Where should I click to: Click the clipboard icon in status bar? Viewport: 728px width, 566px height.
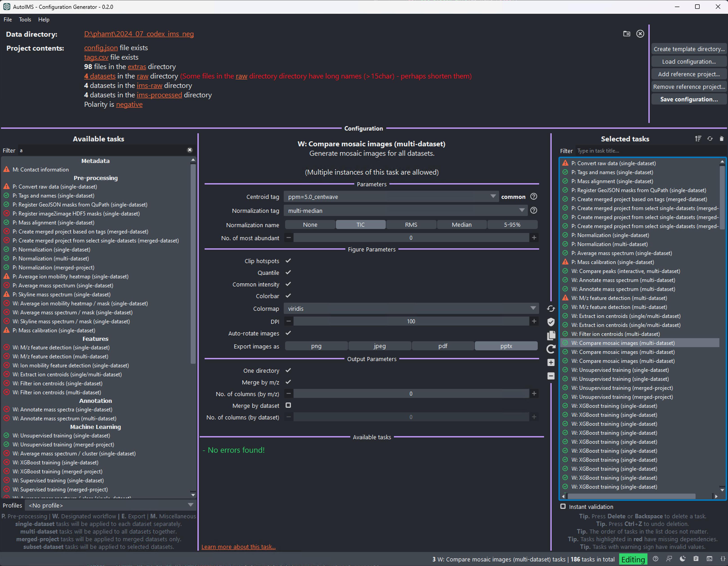[x=696, y=559]
